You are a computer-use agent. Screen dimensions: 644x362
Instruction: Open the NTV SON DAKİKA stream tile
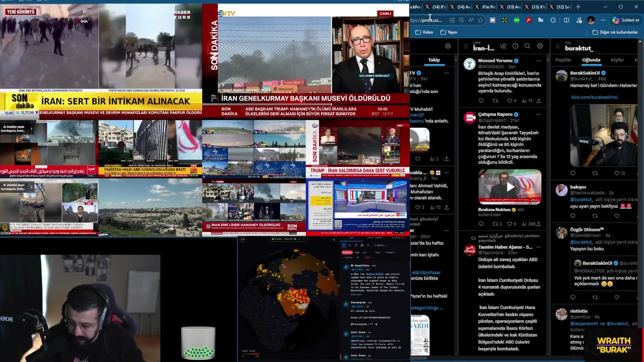(305, 60)
